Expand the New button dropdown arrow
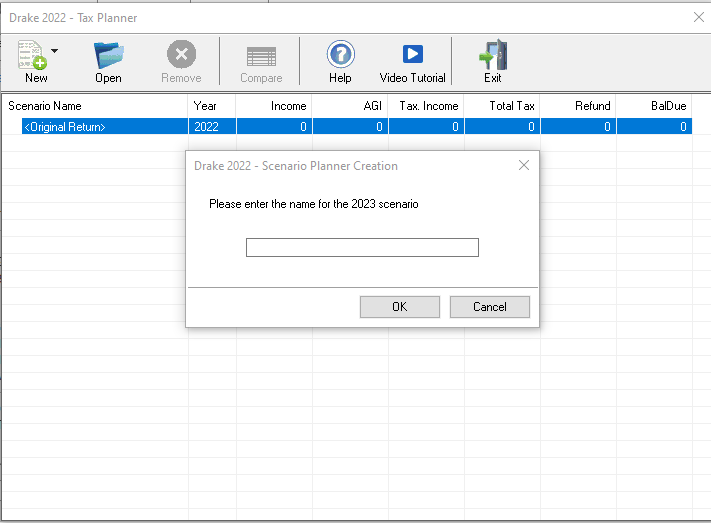Screen dimensions: 711x523 pyautogui.click(x=54, y=51)
